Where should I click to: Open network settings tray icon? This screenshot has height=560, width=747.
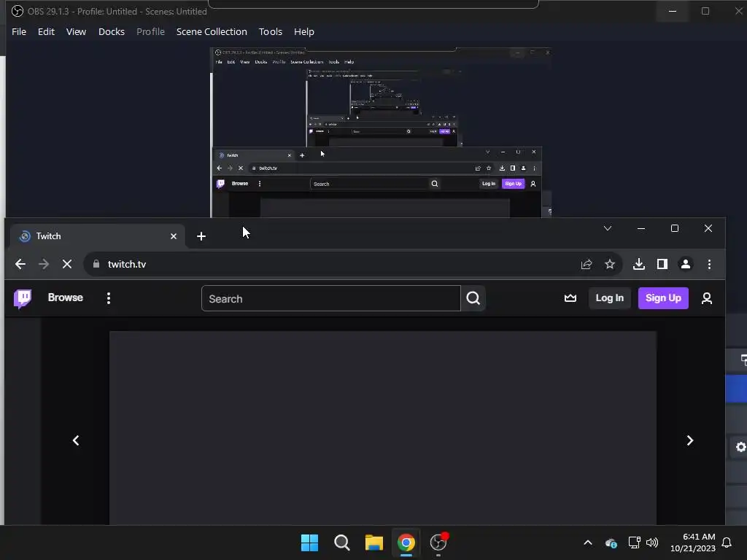click(634, 542)
